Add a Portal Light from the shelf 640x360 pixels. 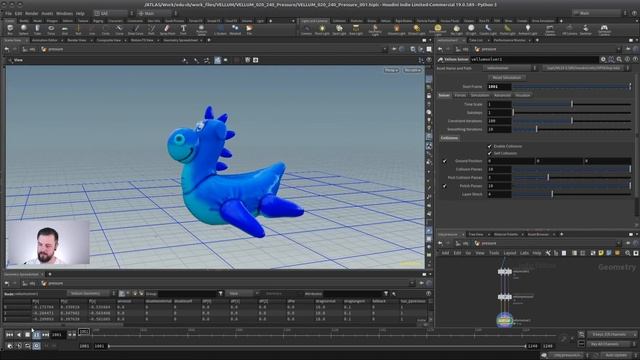click(x=507, y=29)
